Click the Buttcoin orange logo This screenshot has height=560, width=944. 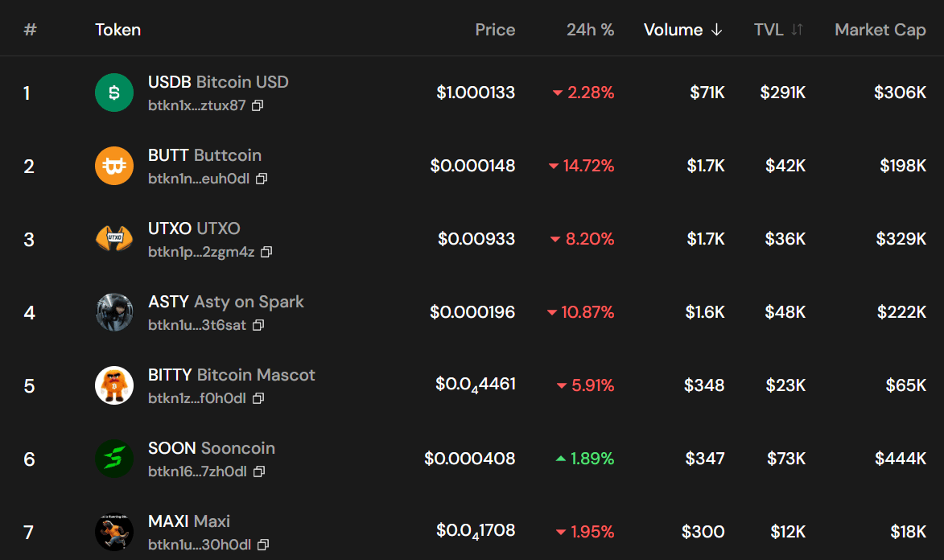click(114, 166)
